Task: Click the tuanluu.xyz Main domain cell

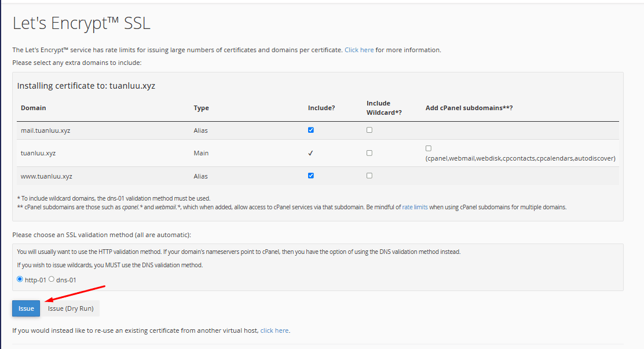Action: coord(38,153)
